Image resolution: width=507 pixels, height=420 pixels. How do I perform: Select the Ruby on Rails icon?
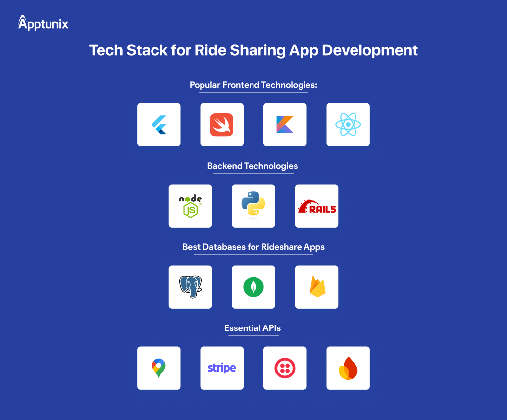[316, 206]
